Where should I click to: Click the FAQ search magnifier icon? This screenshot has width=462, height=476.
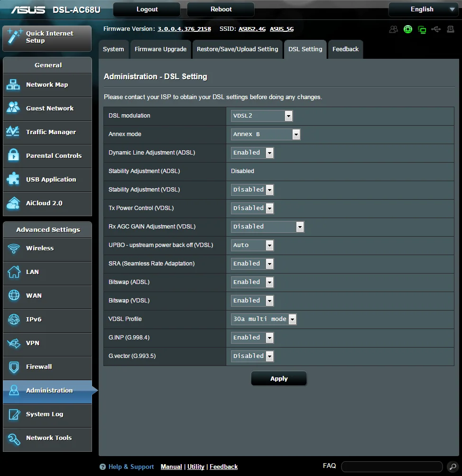tap(453, 467)
